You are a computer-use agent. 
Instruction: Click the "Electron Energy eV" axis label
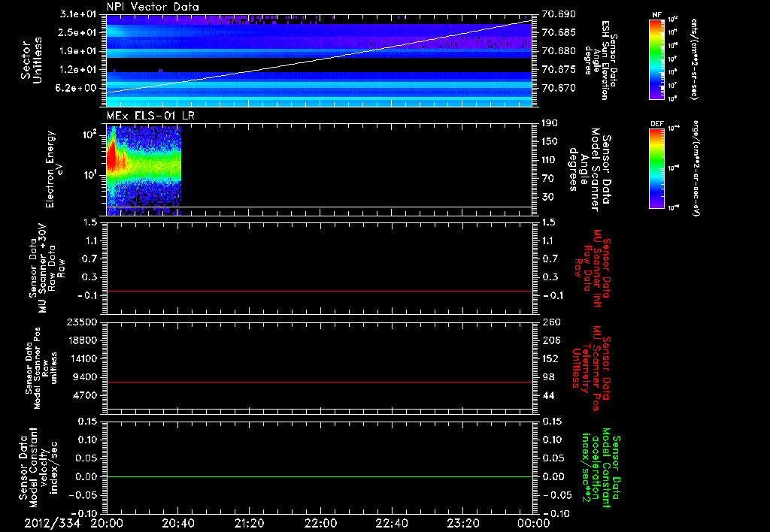54,169
